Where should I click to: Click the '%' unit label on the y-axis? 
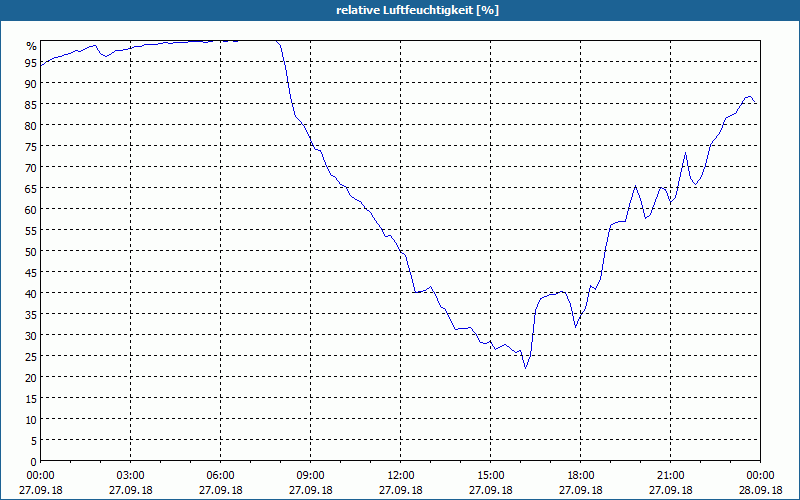(x=32, y=46)
